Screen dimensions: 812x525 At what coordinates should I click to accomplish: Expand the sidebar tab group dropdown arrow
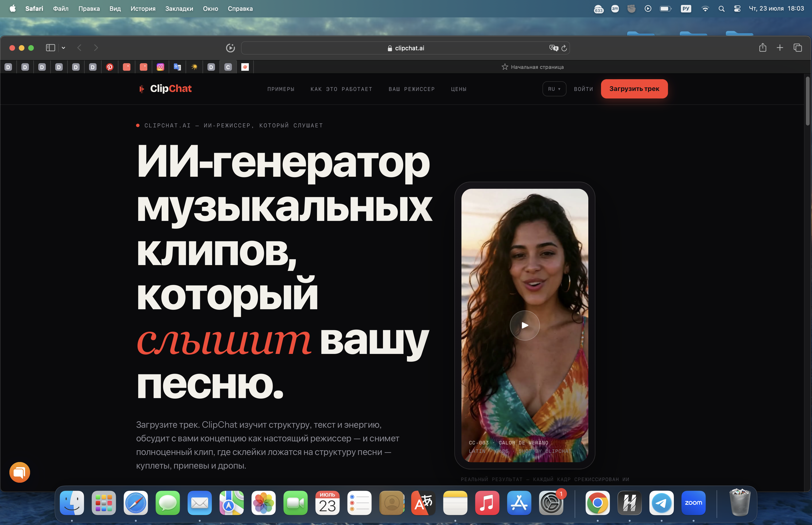(63, 48)
